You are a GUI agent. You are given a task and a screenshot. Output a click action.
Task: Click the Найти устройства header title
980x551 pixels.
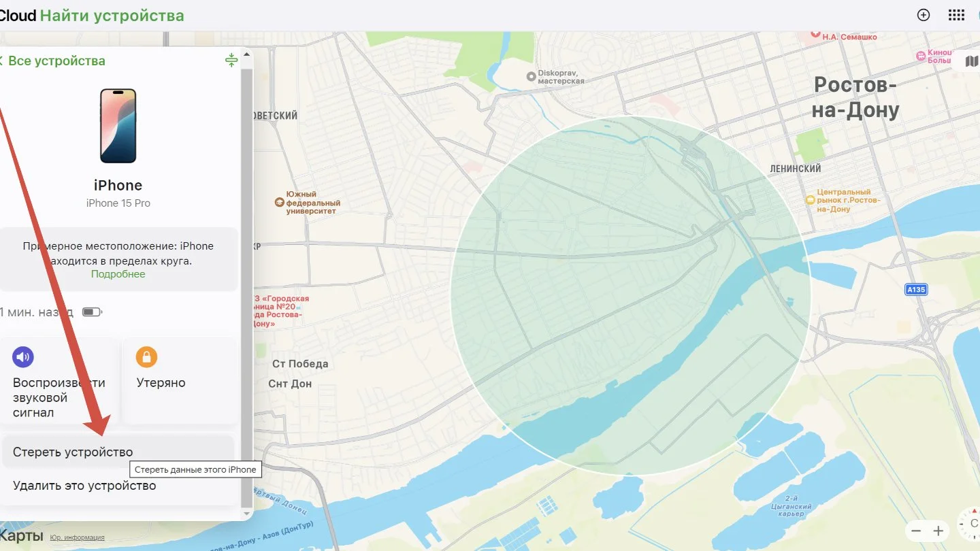(112, 15)
